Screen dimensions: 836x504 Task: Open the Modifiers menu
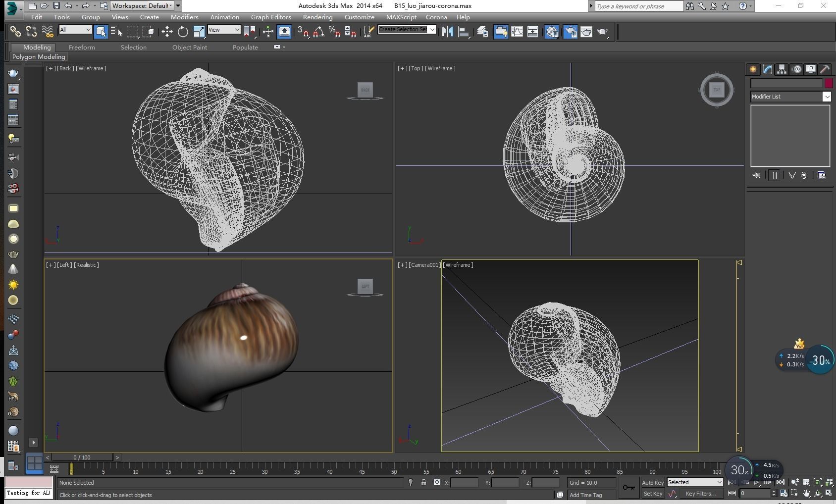coord(184,17)
